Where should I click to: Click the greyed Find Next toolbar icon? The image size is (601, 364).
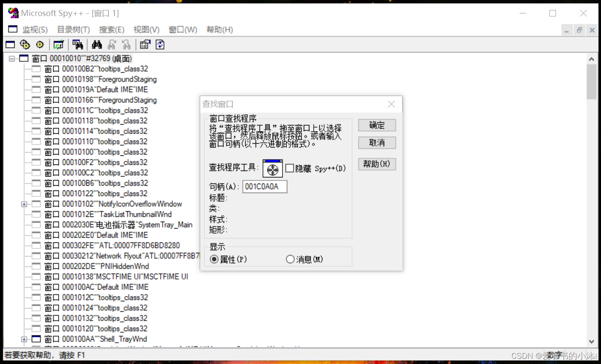(112, 45)
